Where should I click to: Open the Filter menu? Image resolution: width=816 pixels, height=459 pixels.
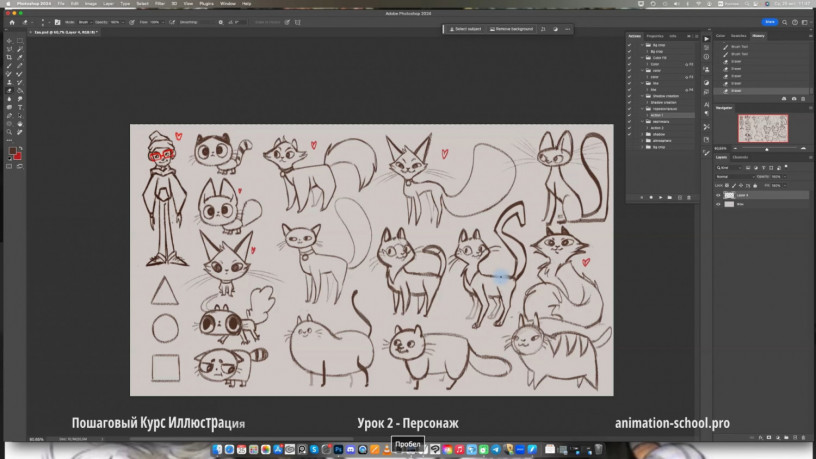pyautogui.click(x=159, y=3)
